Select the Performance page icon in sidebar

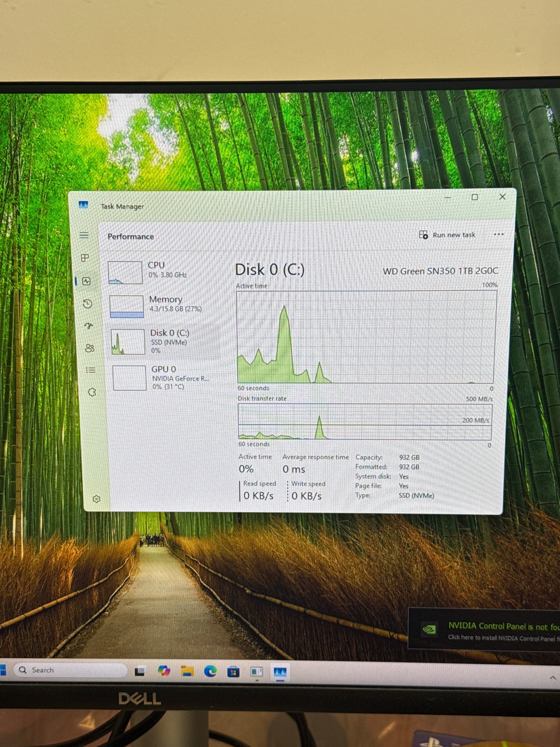(x=86, y=281)
